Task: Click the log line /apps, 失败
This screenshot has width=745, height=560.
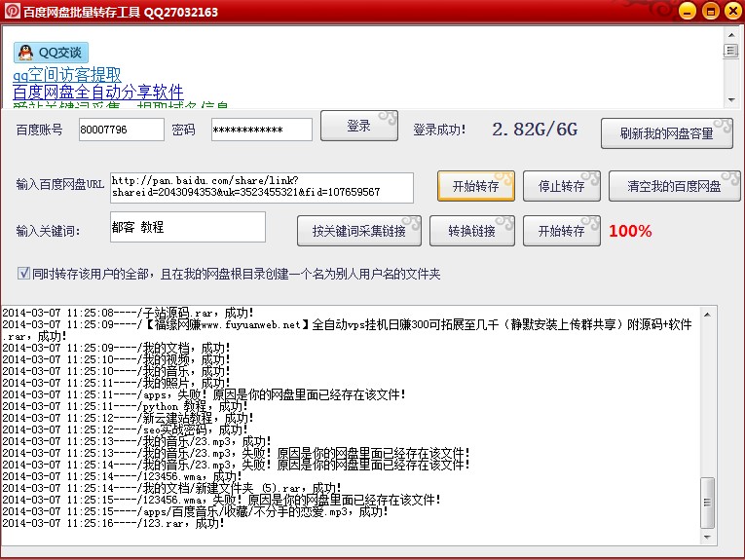Action: (x=204, y=394)
